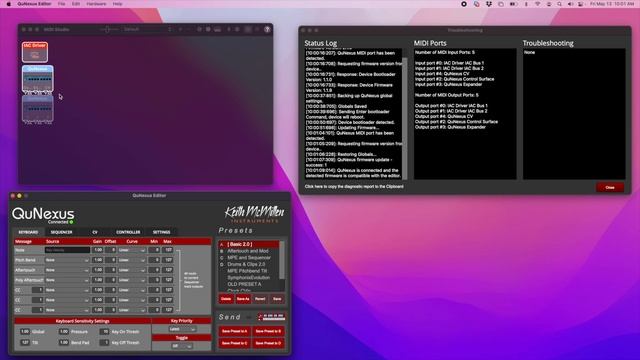The image size is (640, 360).
Task: Open MIDI Studio Default configuration dropdown
Action: point(147,29)
